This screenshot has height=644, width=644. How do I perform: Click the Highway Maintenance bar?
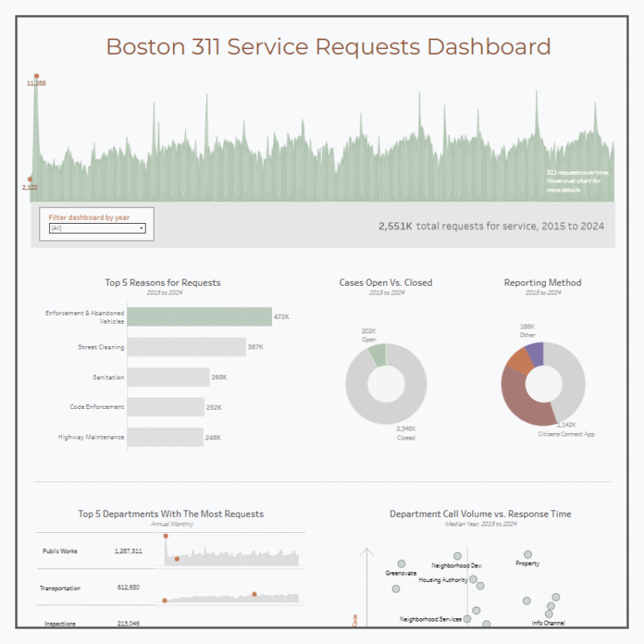pyautogui.click(x=164, y=437)
